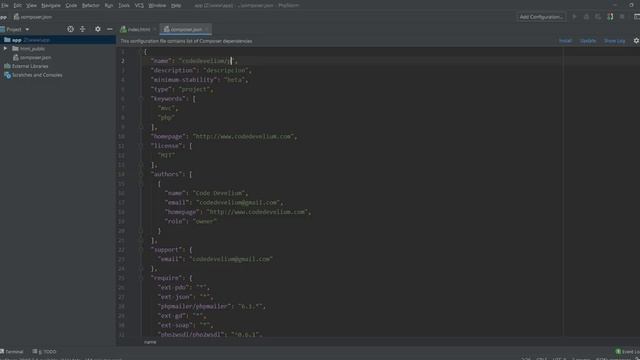Click the Update link in Composer banner
Image resolution: width=640 pixels, height=360 pixels.
pyautogui.click(x=588, y=41)
